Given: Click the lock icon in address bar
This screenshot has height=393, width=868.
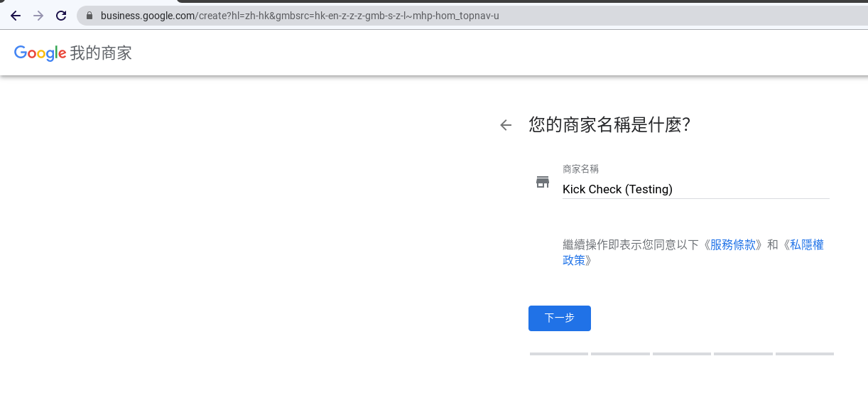Looking at the screenshot, I should [x=89, y=16].
